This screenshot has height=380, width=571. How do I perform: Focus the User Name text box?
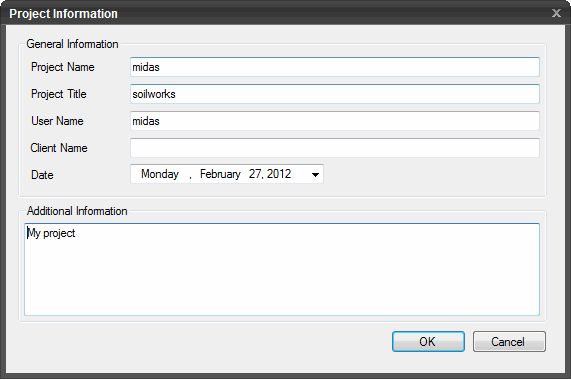click(335, 121)
